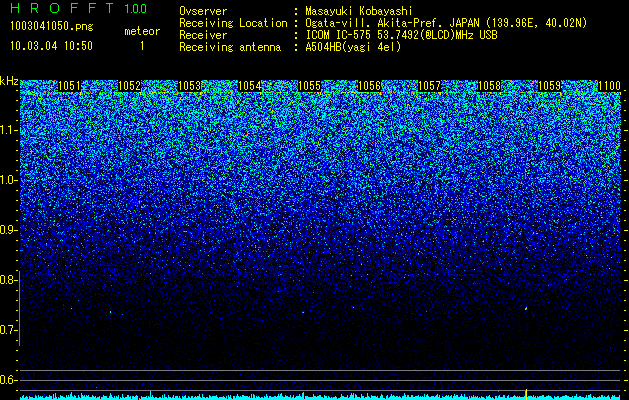Click the 1056 time marker
Viewport: 629px width, 400px height.
pos(369,86)
